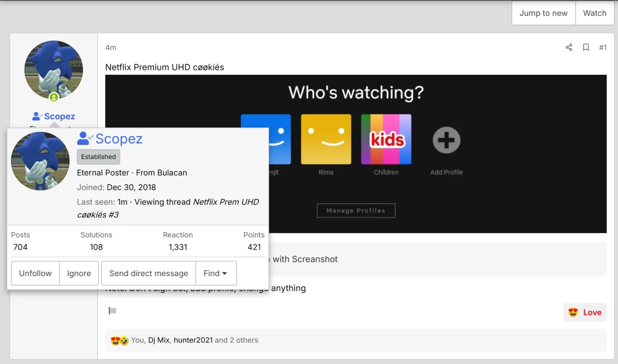Viewport: 618px width, 364px height.
Task: Open Scopez profile from popup username
Action: point(119,139)
